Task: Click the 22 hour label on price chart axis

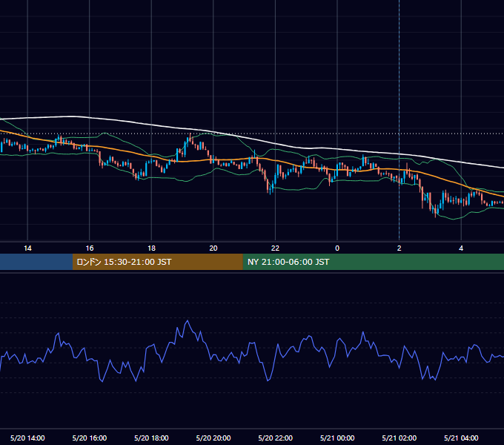Action: point(275,248)
